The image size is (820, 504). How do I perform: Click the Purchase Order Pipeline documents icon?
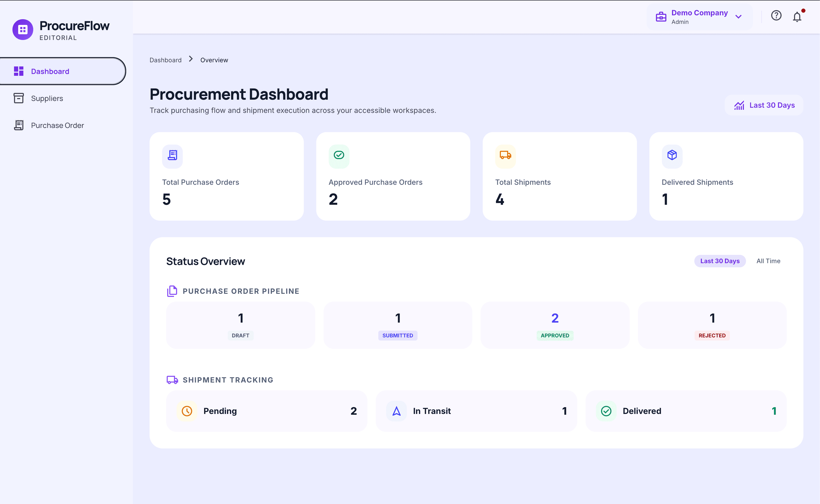coord(172,291)
